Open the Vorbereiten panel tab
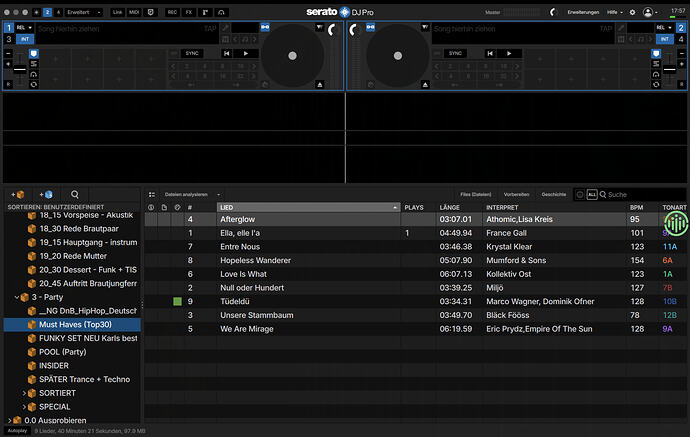The width and height of the screenshot is (690, 437). point(516,195)
